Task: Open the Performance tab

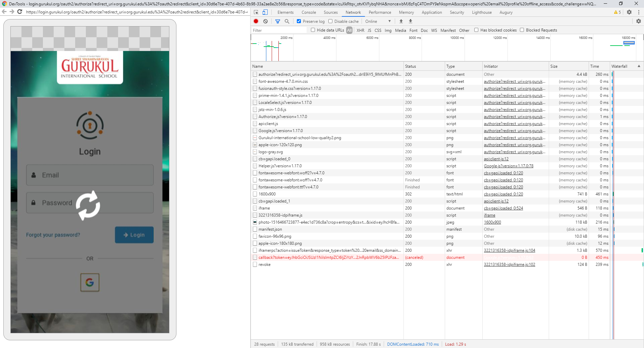Action: pos(380,12)
